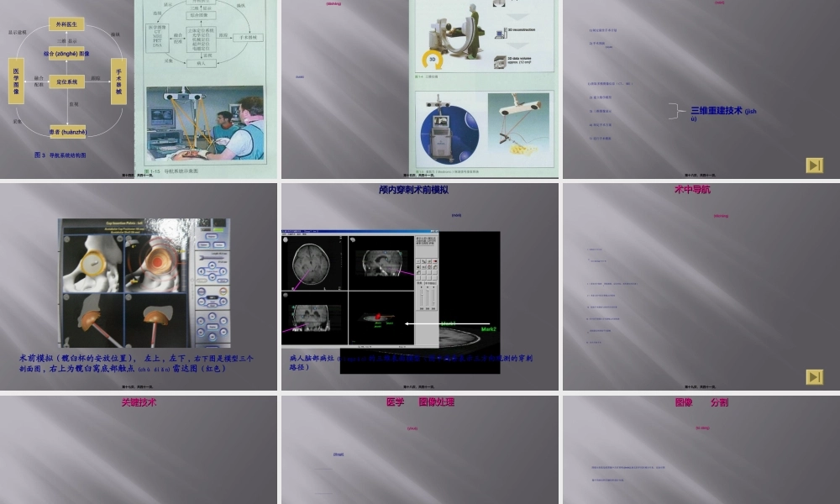This screenshot has width=840, height=504.
Task: Select the 医学图像 vertical box
Action: point(16,81)
